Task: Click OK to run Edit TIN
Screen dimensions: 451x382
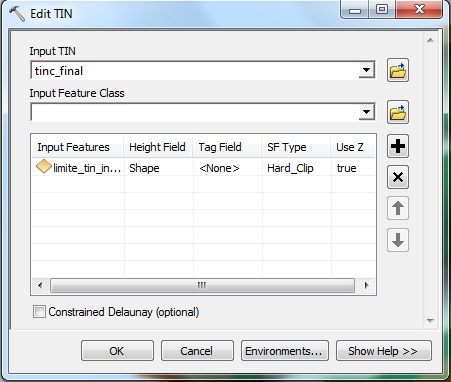Action: (117, 351)
